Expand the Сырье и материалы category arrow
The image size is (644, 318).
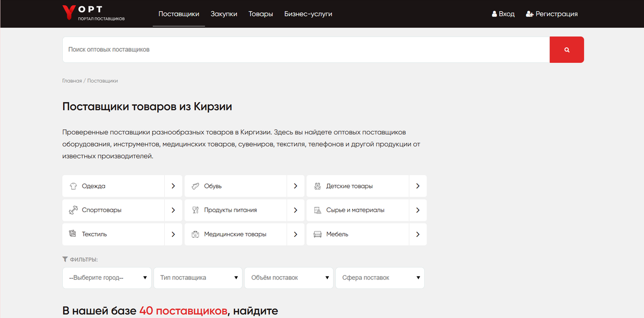pyautogui.click(x=418, y=210)
